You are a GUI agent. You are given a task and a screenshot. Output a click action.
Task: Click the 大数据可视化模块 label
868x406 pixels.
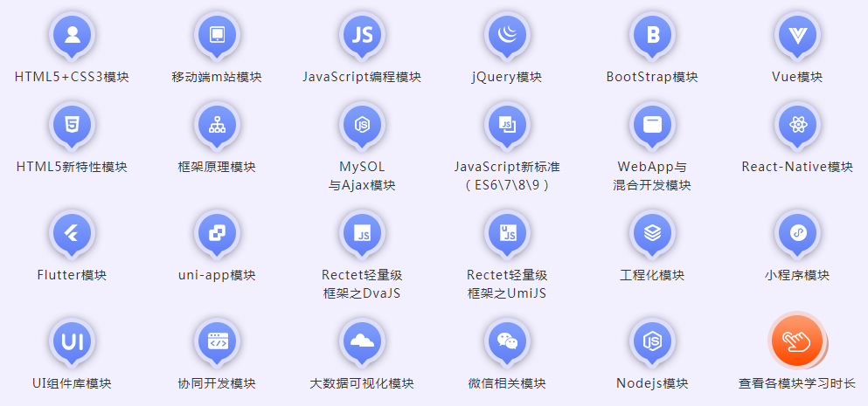[x=362, y=383]
